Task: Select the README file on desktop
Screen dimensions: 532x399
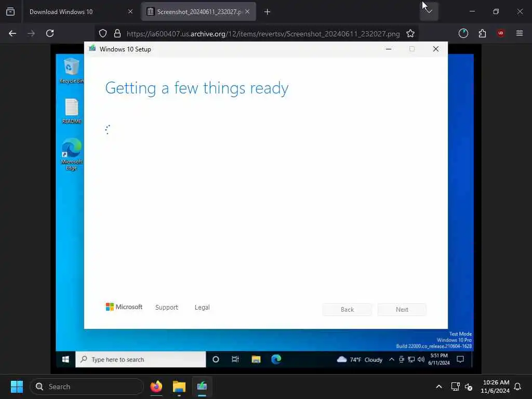Action: coord(72,111)
